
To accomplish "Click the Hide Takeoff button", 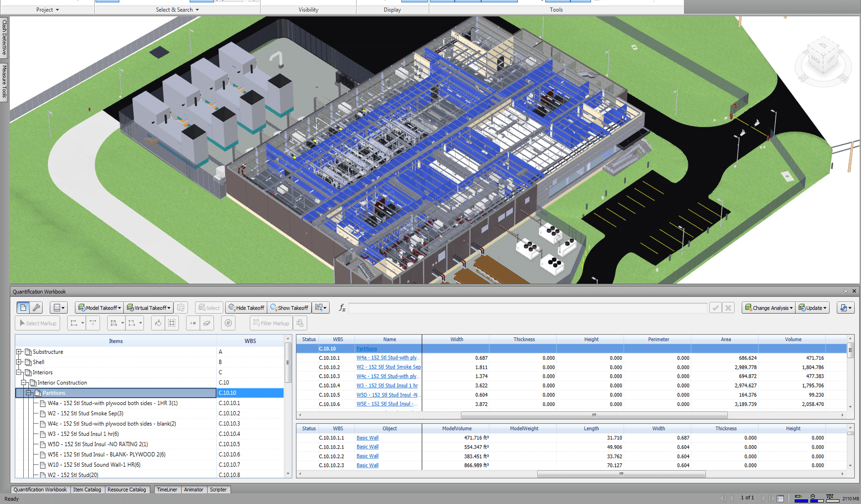I will click(x=246, y=308).
